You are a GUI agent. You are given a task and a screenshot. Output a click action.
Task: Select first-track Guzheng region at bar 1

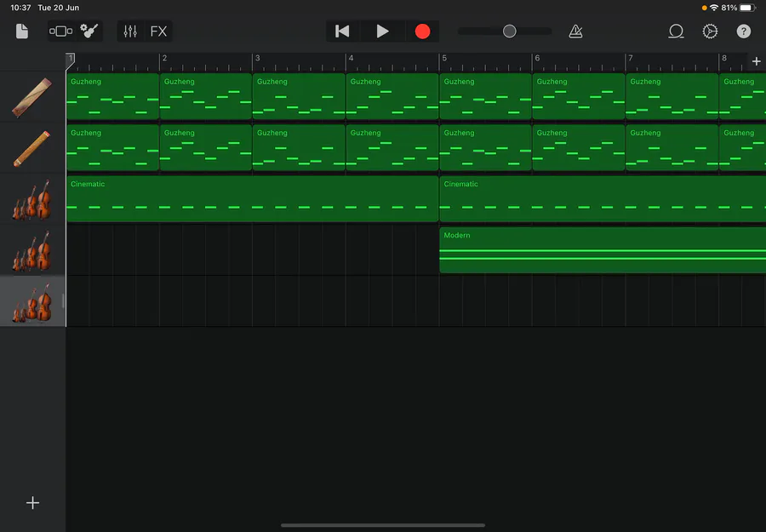pyautogui.click(x=113, y=96)
